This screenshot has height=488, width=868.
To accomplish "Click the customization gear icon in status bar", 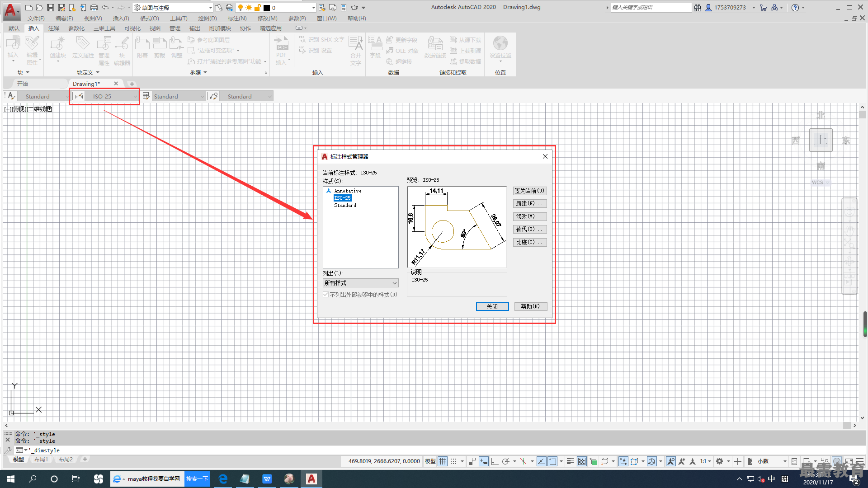I will pos(720,461).
